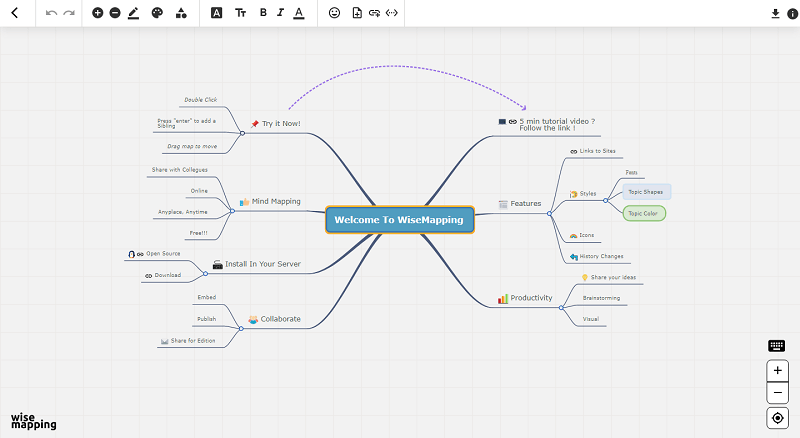This screenshot has height=438, width=800.
Task: Collapse the Features branch node
Action: [549, 213]
